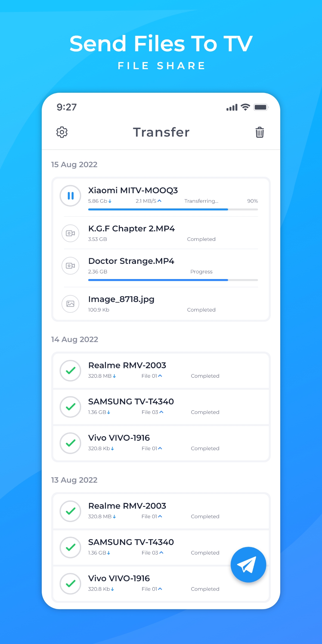Tap the battery indicator in status bar
This screenshot has width=322, height=644.
click(x=261, y=107)
